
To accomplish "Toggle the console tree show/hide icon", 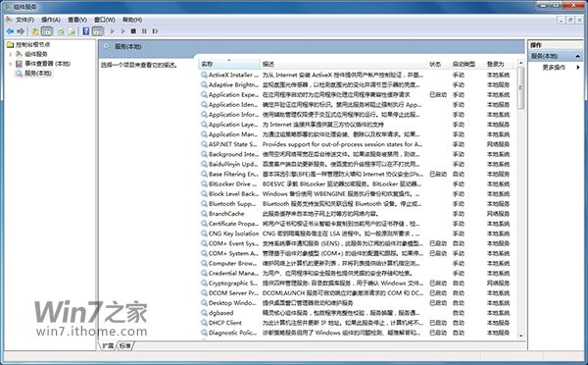I will pyautogui.click(x=47, y=31).
